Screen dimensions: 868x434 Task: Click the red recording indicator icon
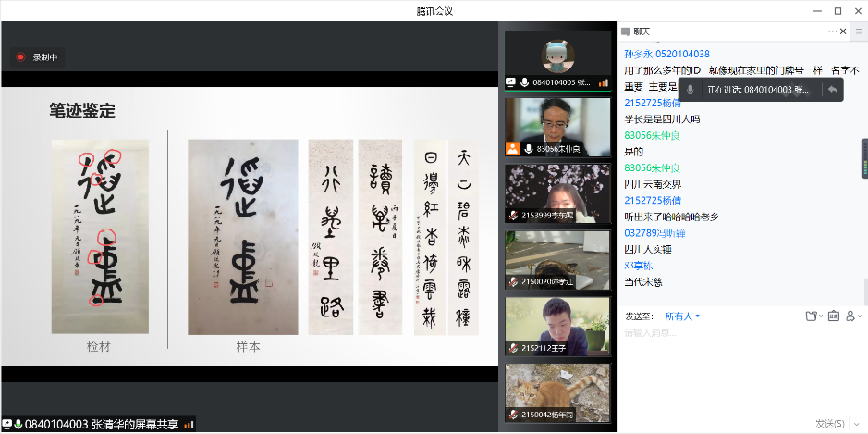pos(20,57)
